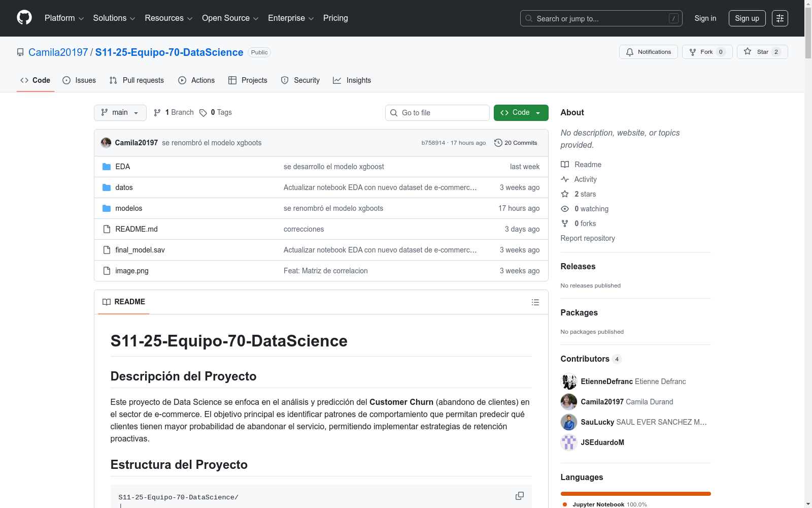Open the main branch selector dropdown
The width and height of the screenshot is (812, 508).
pyautogui.click(x=120, y=113)
